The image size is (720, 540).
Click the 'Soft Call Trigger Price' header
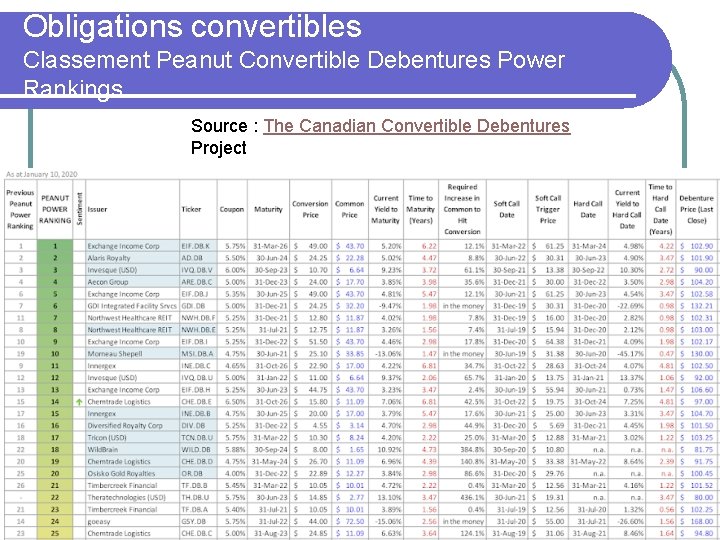[548, 209]
